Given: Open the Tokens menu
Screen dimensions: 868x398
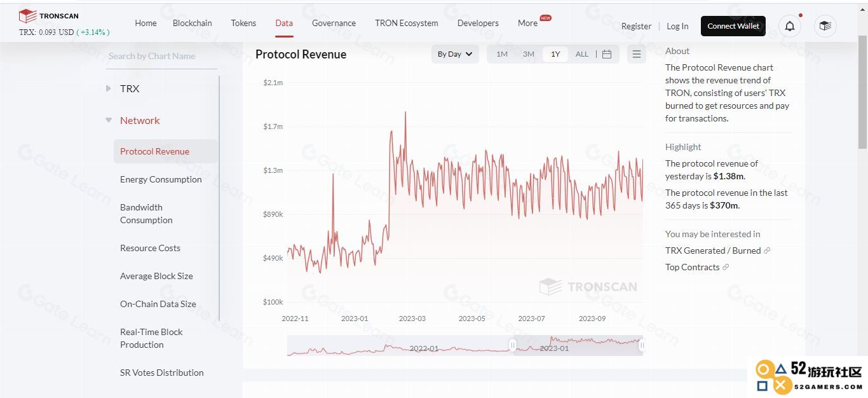Looking at the screenshot, I should click(x=243, y=23).
